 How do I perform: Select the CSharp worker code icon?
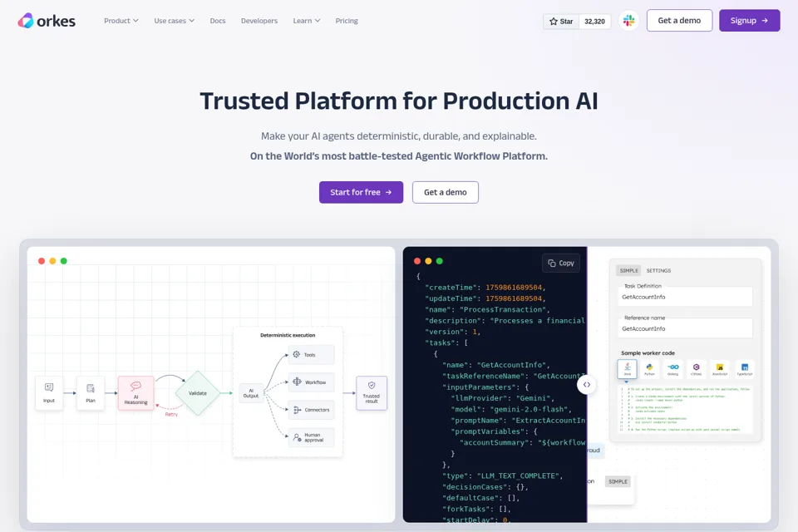(697, 368)
